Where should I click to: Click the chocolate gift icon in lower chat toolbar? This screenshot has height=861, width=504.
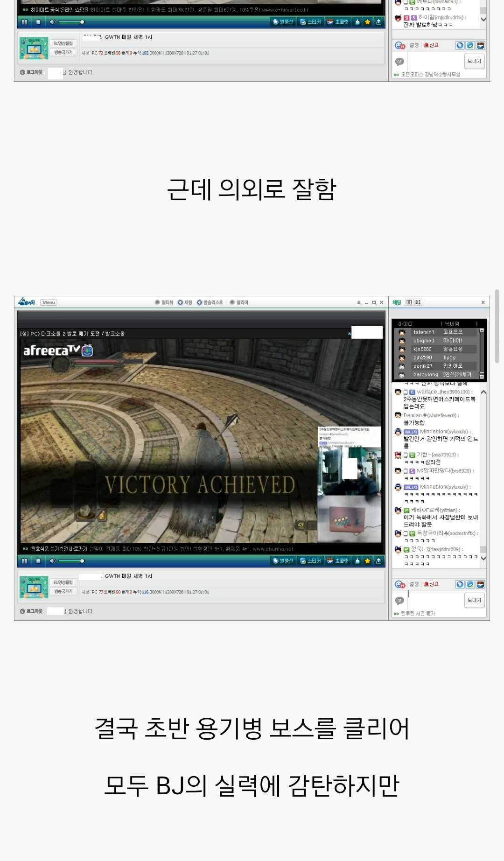480,584
